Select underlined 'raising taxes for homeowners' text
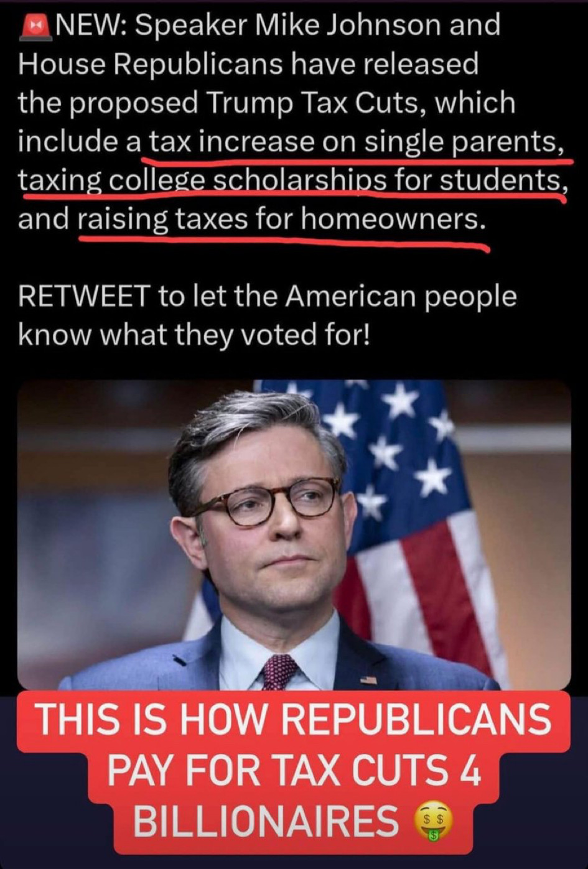This screenshot has width=588, height=869. [x=282, y=219]
